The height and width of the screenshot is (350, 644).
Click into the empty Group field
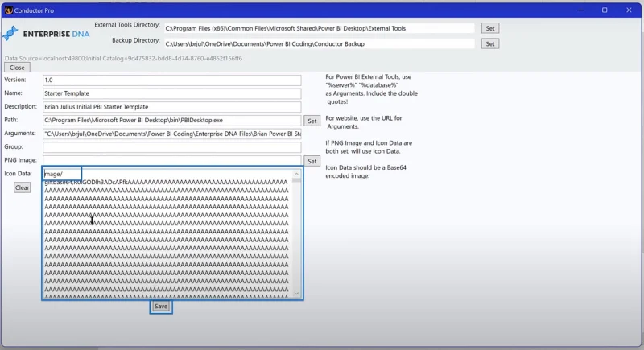coord(171,147)
